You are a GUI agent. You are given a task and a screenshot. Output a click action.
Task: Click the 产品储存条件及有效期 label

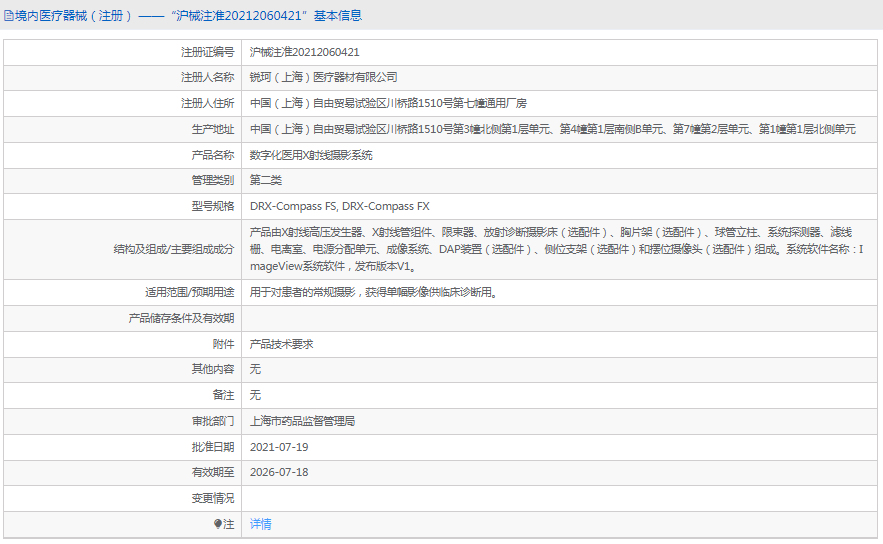181,319
